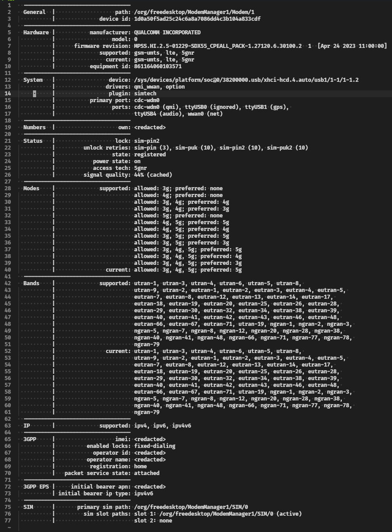Click the 'attached' packet service state

pyautogui.click(x=146, y=473)
